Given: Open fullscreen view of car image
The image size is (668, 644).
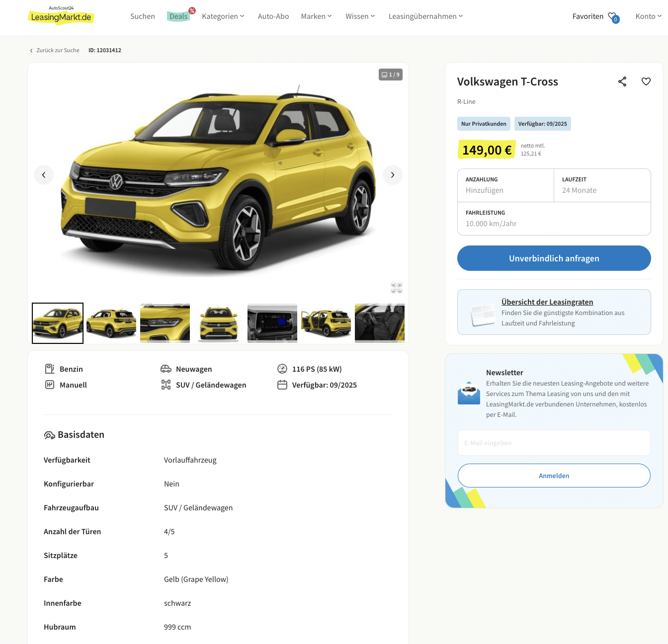Looking at the screenshot, I should [396, 287].
